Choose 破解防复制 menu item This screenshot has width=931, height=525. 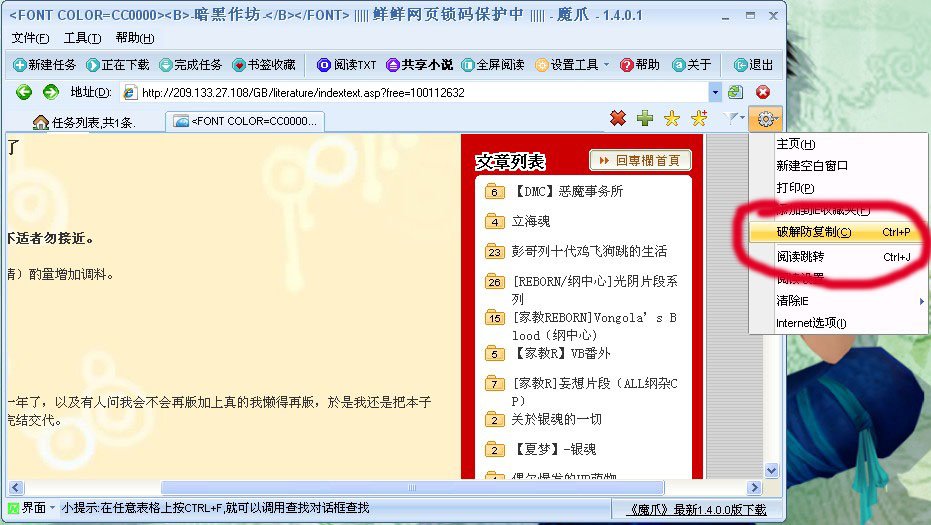pyautogui.click(x=838, y=232)
